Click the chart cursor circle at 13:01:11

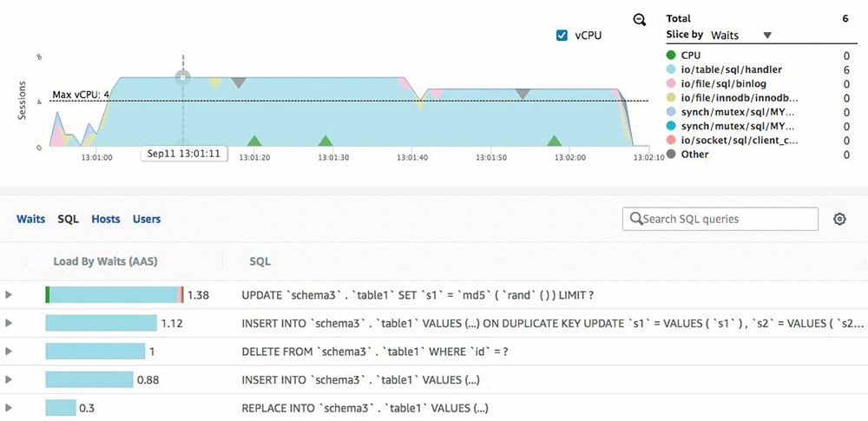tap(183, 77)
